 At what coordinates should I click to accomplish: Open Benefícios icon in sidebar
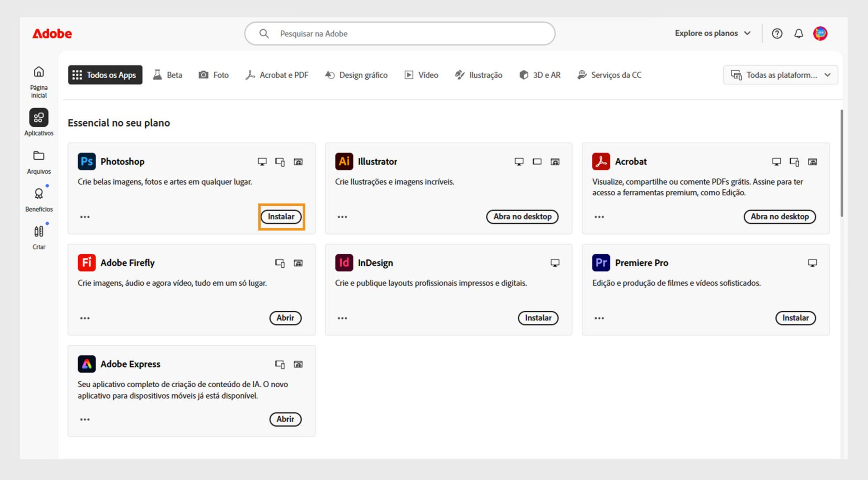pyautogui.click(x=39, y=194)
